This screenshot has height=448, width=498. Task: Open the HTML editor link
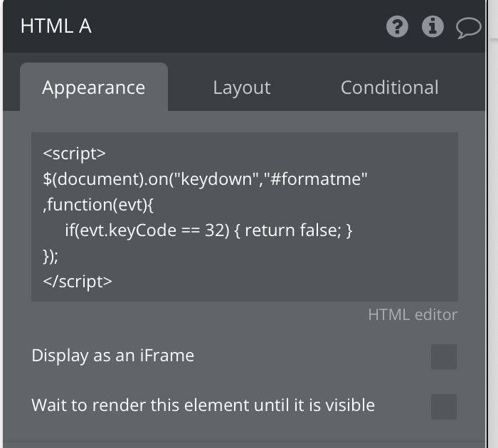click(x=413, y=314)
